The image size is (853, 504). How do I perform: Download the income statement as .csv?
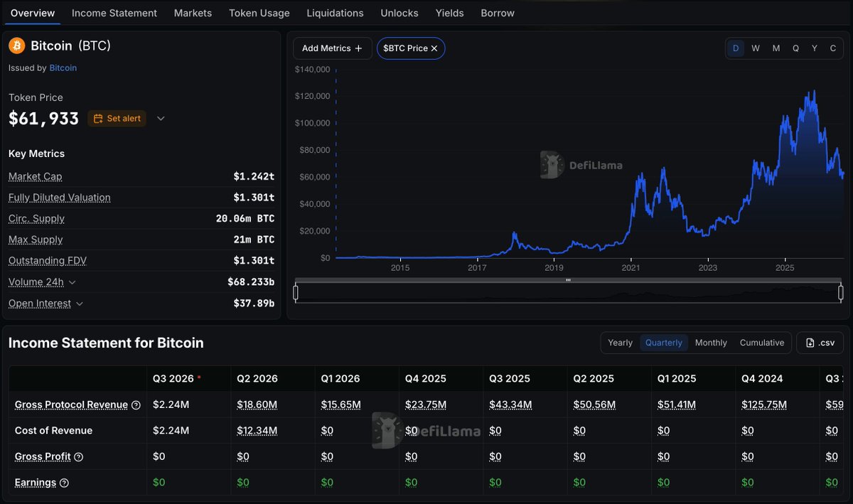click(x=820, y=343)
